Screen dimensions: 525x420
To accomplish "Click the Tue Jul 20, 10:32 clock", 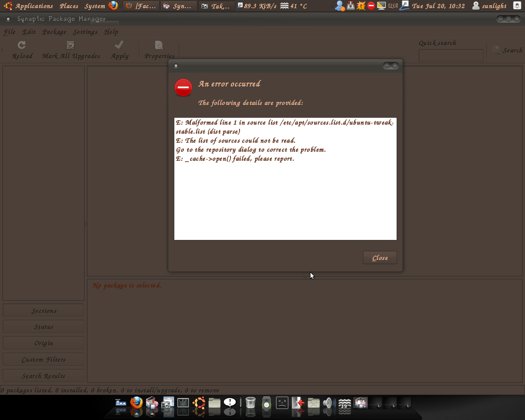I will click(x=438, y=6).
